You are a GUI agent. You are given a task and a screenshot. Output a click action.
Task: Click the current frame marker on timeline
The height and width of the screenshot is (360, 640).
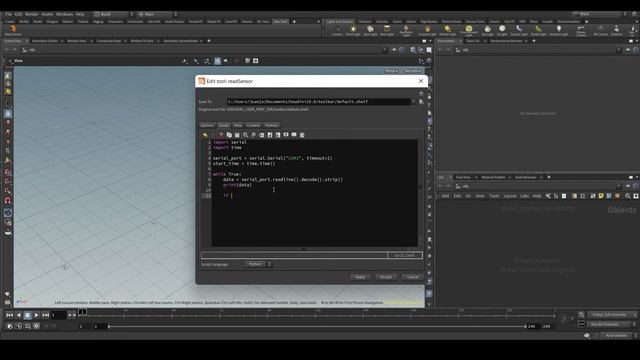pos(82,312)
